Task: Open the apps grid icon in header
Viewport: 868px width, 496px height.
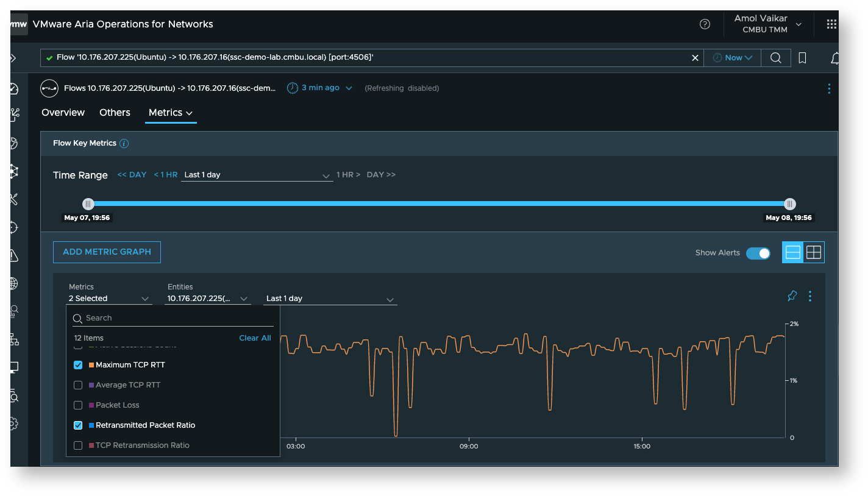Action: point(831,24)
